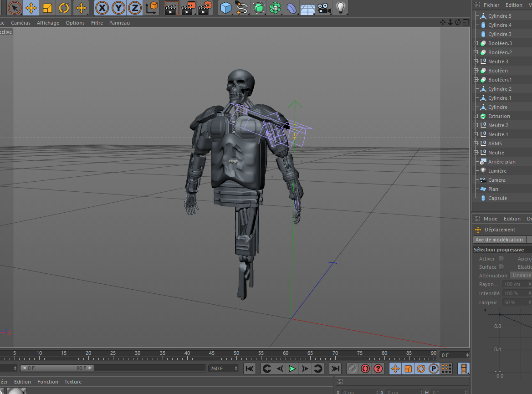Add a light bulb object
The width and height of the screenshot is (532, 394).
click(x=341, y=8)
